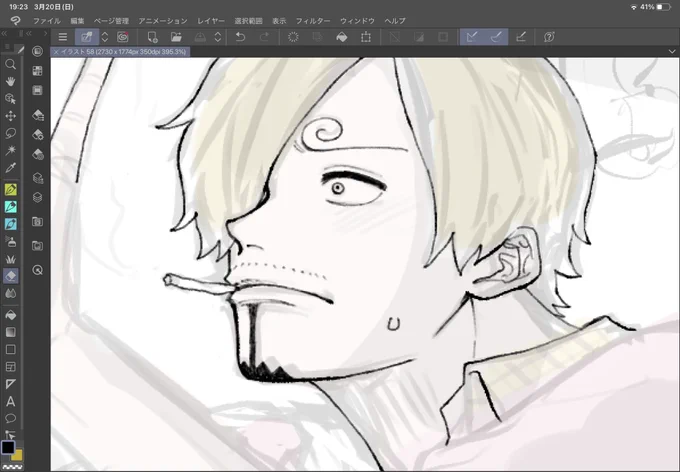Select the Blend tool
The width and height of the screenshot is (680, 472).
tap(10, 293)
